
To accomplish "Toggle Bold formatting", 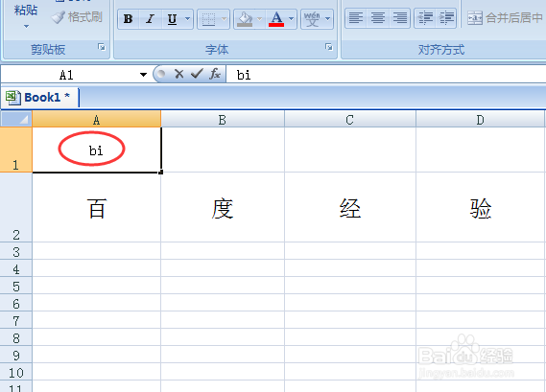I will click(x=129, y=19).
